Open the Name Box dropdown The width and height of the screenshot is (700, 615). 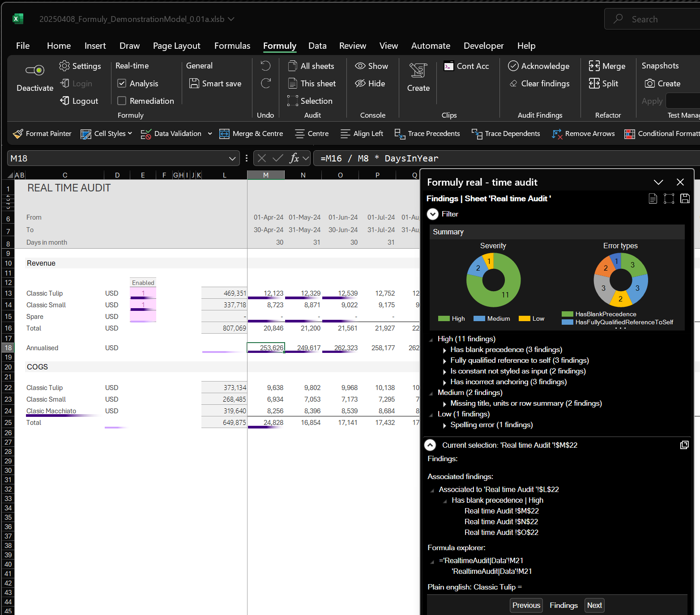232,158
